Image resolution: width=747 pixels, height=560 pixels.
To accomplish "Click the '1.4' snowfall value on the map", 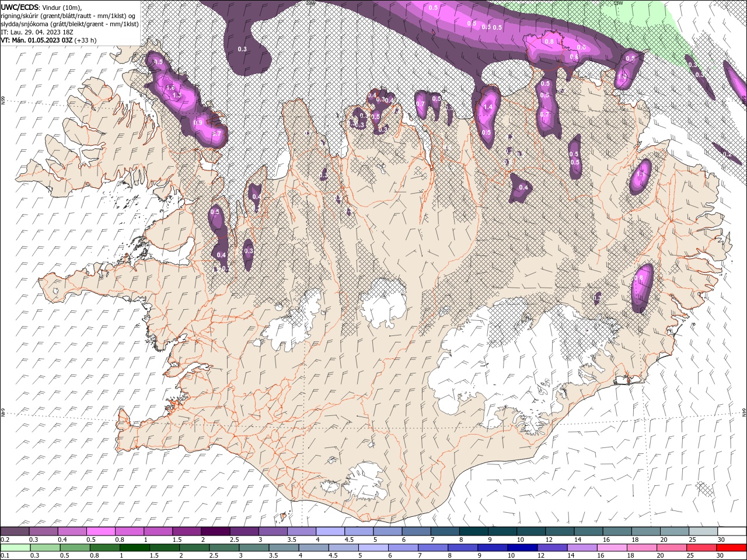I will click(x=488, y=107).
